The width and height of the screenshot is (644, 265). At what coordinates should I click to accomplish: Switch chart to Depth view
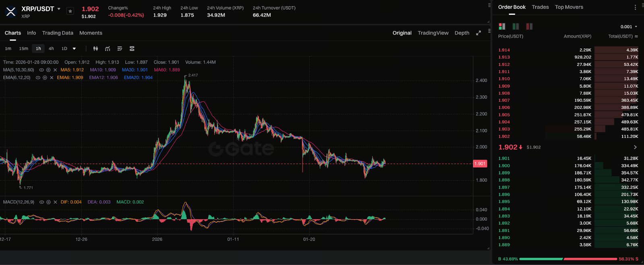click(x=462, y=33)
